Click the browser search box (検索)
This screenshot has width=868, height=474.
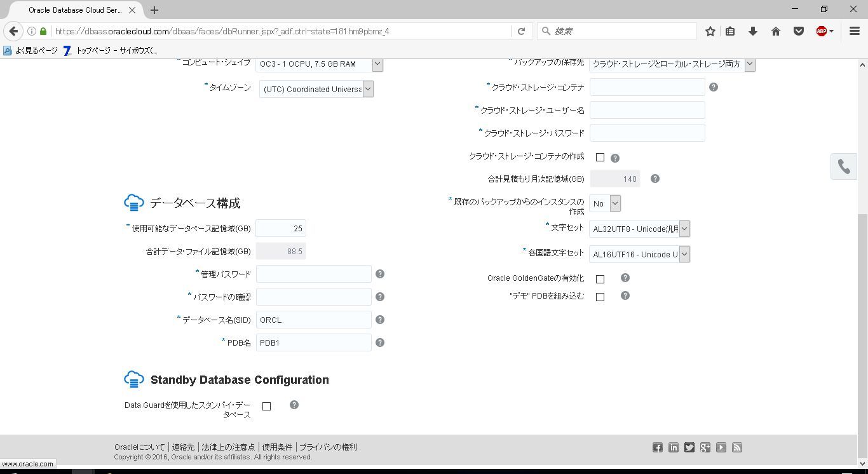(x=618, y=31)
